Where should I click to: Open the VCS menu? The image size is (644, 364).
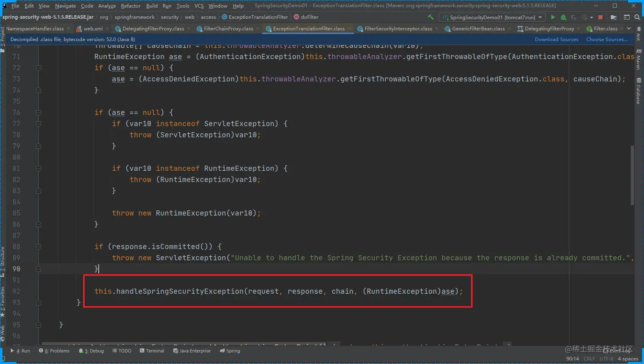pos(199,6)
